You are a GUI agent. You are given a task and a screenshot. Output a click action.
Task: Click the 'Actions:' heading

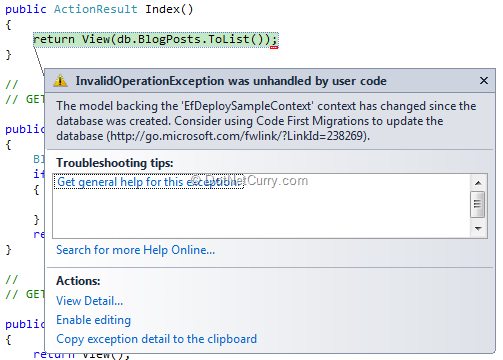click(78, 281)
